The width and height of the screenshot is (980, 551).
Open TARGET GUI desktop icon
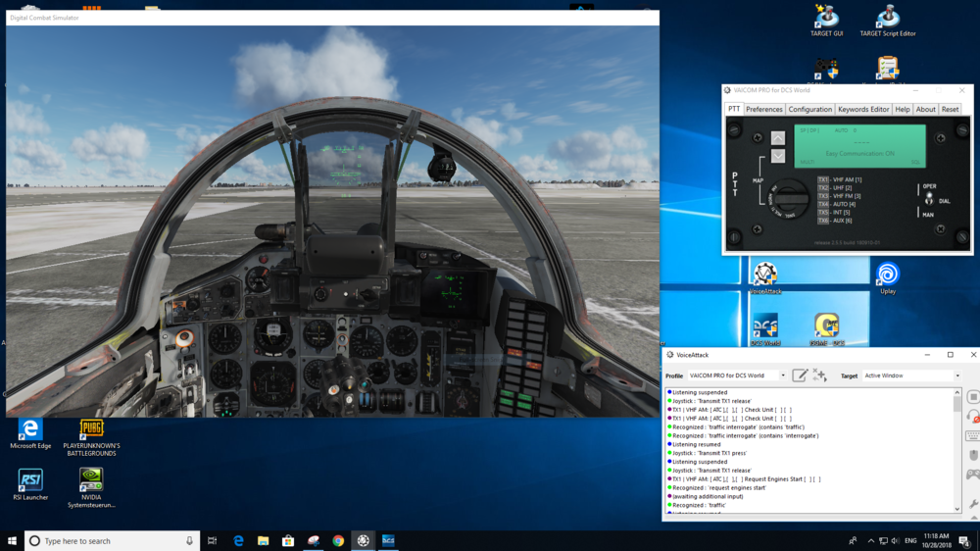coord(826,21)
